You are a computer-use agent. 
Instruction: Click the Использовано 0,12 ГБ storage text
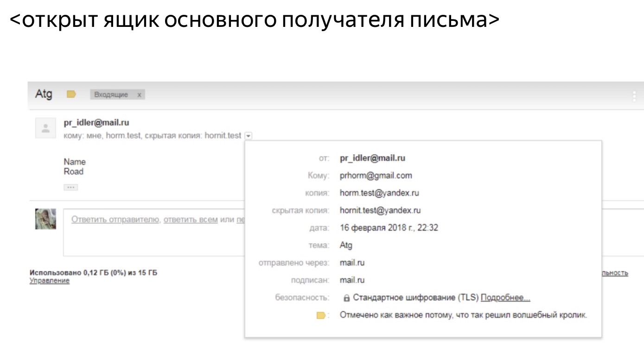(93, 273)
